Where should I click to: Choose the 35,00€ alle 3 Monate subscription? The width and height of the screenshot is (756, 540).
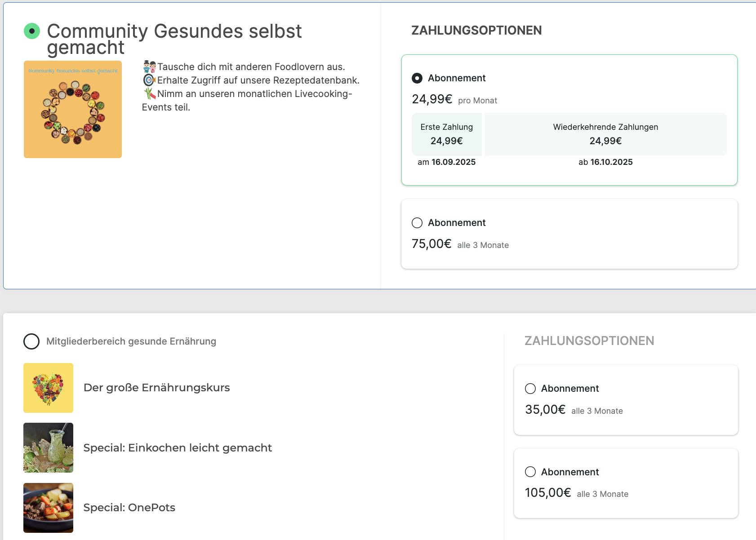(530, 389)
